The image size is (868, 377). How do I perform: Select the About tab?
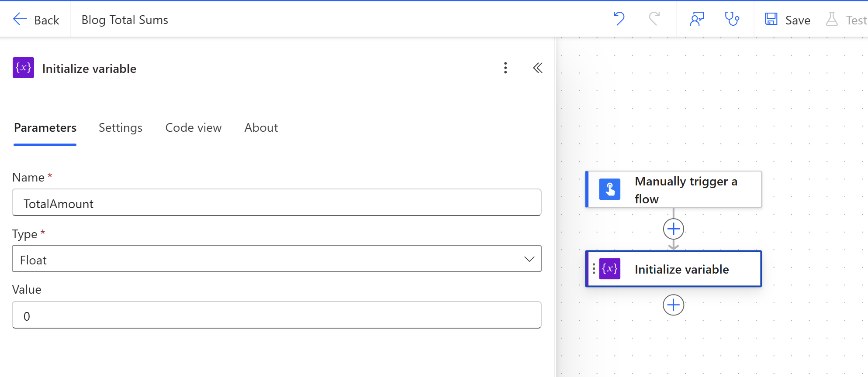point(261,128)
